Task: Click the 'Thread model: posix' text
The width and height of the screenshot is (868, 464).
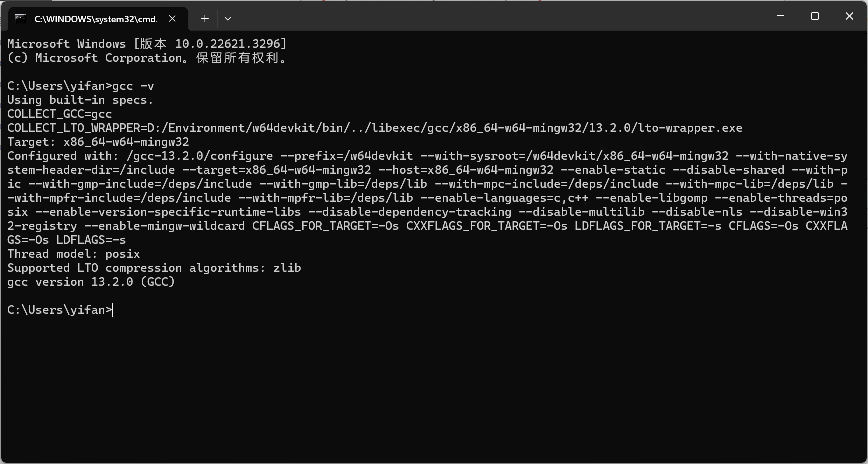Action: pyautogui.click(x=73, y=254)
